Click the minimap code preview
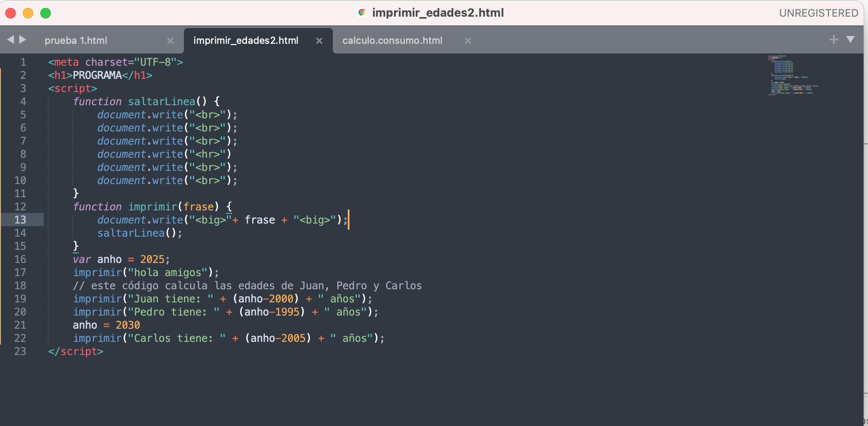This screenshot has height=426, width=868. pyautogui.click(x=793, y=75)
